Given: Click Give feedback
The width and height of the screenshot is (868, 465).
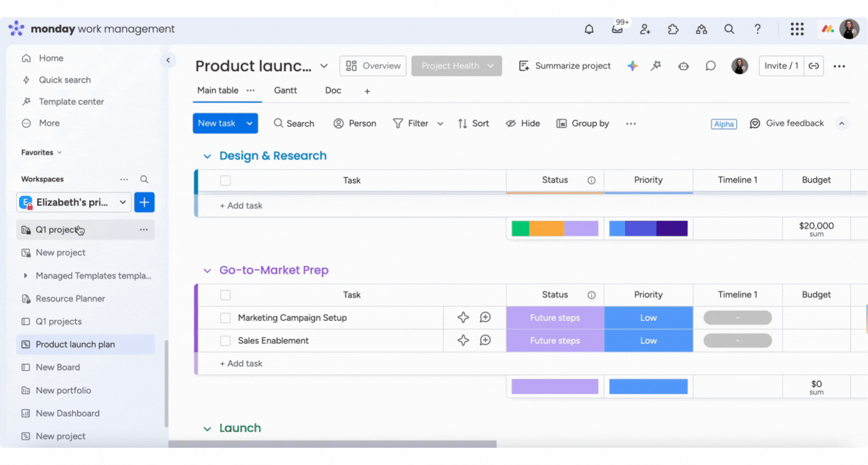Looking at the screenshot, I should pyautogui.click(x=787, y=123).
